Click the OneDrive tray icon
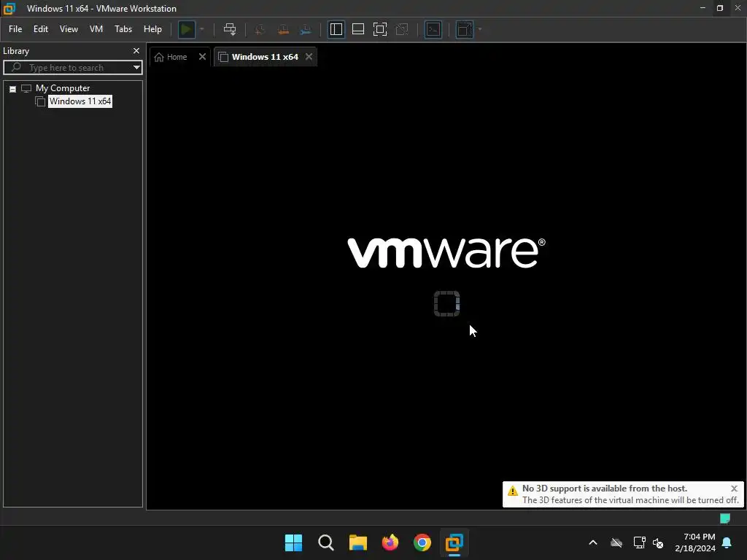Viewport: 747px width, 560px height. point(616,542)
